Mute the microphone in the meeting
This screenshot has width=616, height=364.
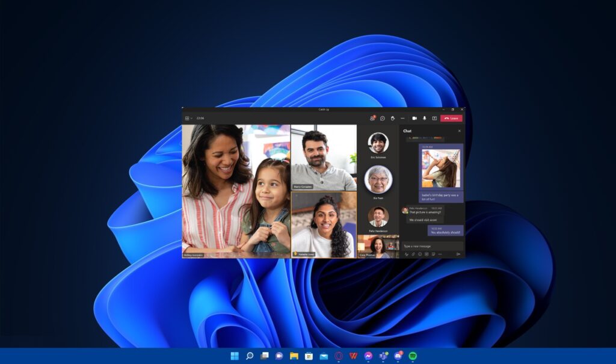click(x=424, y=119)
